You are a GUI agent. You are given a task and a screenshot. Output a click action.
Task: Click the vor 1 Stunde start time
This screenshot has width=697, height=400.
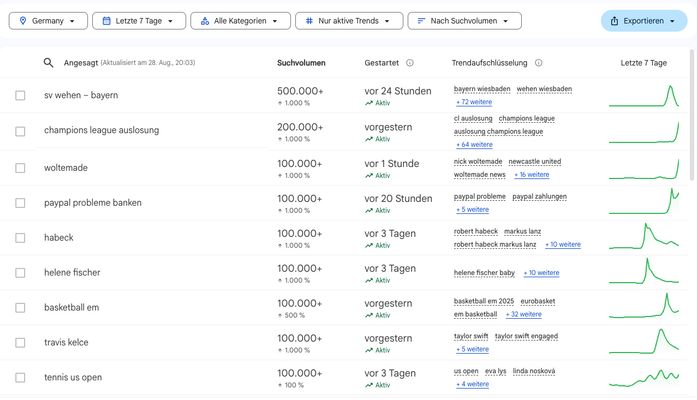click(x=392, y=164)
